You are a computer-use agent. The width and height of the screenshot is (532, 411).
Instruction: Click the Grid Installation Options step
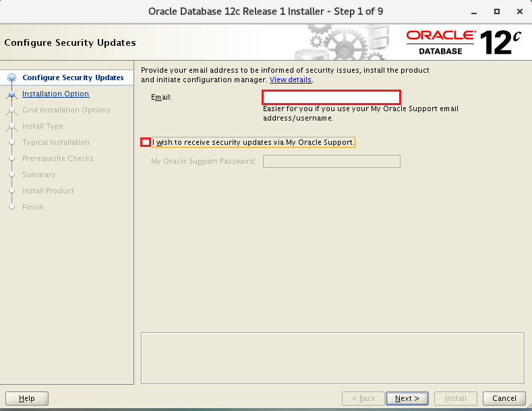pyautogui.click(x=66, y=110)
